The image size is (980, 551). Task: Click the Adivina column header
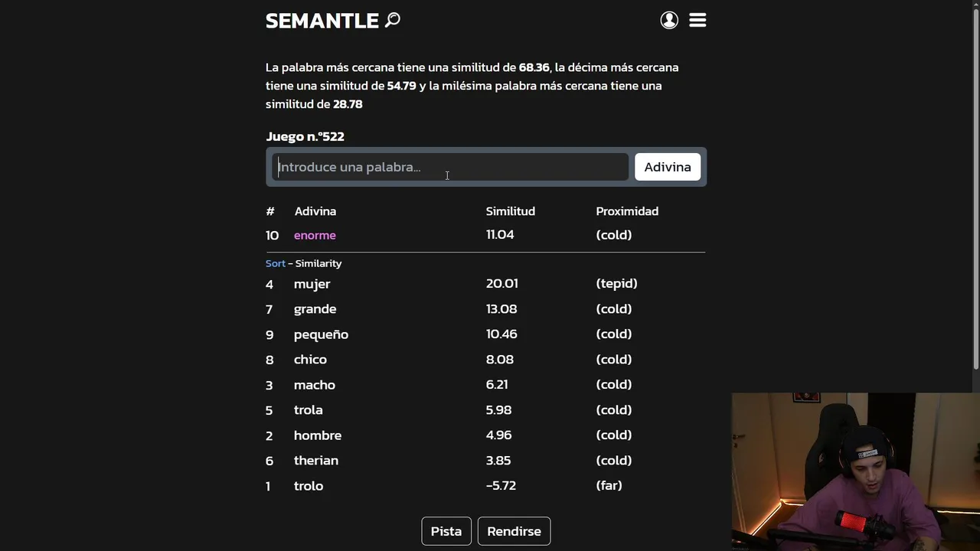point(315,211)
